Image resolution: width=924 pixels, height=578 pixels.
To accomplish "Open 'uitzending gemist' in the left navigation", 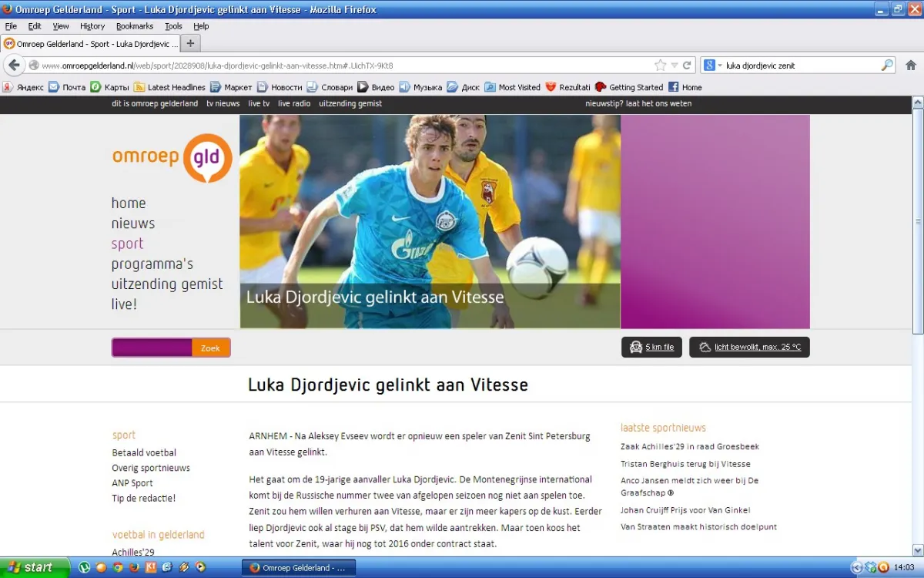I will [x=167, y=284].
